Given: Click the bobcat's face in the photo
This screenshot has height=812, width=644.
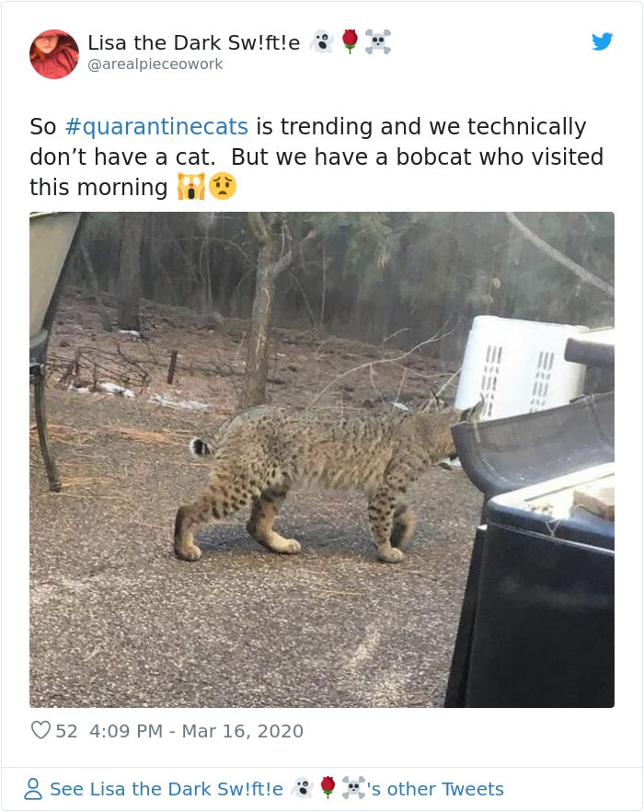Looking at the screenshot, I should pyautogui.click(x=432, y=433).
